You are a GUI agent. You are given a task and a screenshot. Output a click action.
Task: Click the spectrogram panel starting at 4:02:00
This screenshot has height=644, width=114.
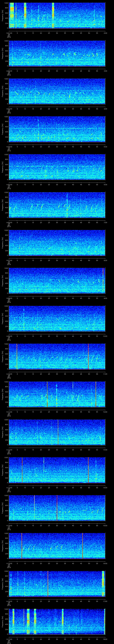[x=57, y=53]
